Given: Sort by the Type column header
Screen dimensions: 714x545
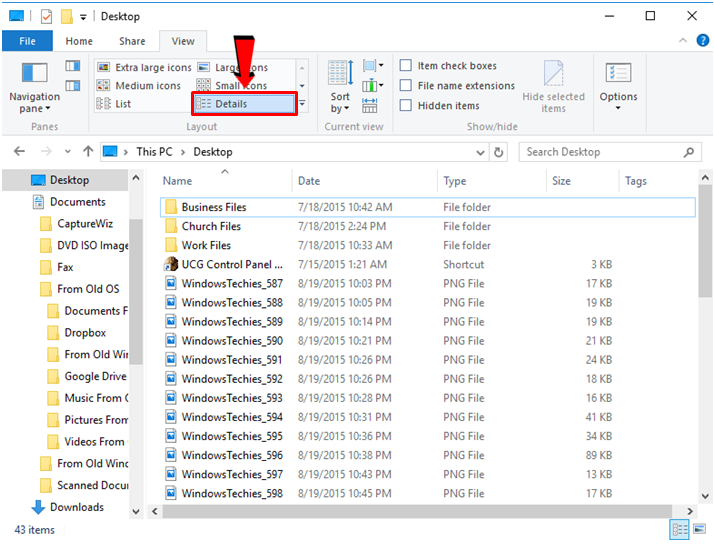Looking at the screenshot, I should pyautogui.click(x=492, y=181).
